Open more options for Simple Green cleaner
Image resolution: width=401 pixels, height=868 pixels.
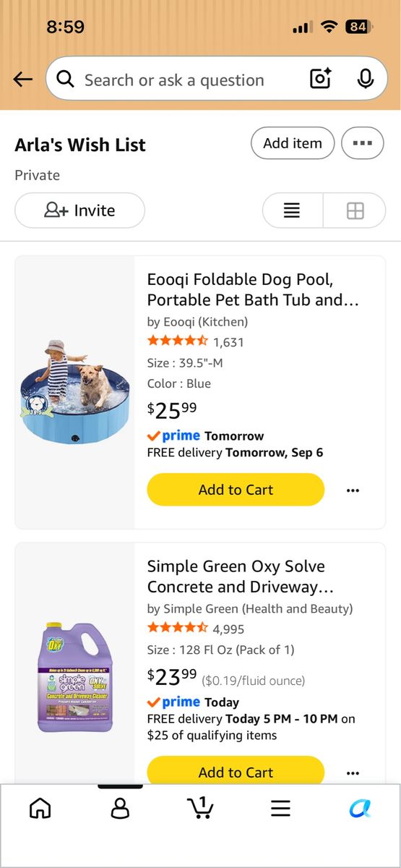(x=353, y=773)
